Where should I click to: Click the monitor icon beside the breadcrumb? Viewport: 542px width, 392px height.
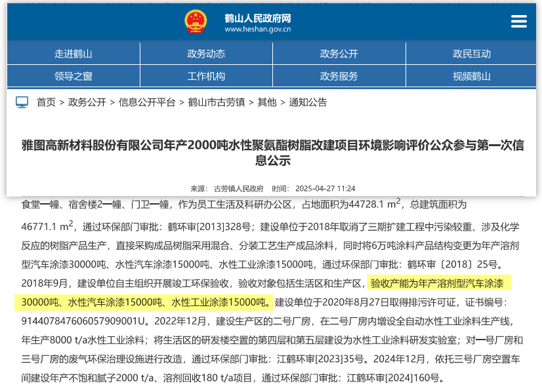point(22,102)
